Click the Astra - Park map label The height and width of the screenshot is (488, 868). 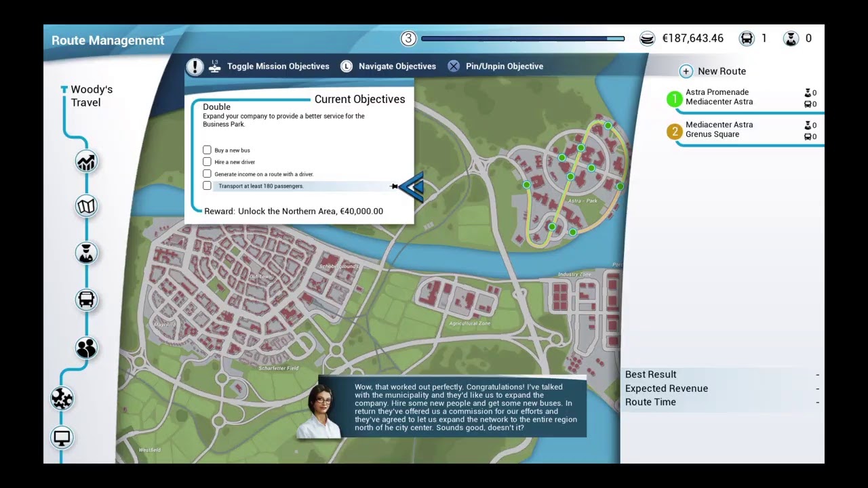tap(583, 201)
